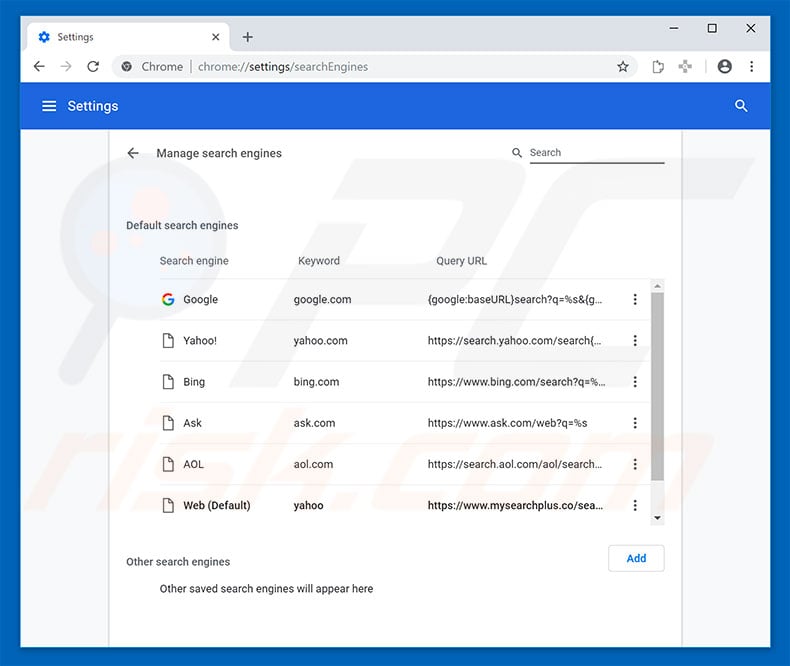Open more actions for the Yahoo! search engine
Image resolution: width=790 pixels, height=666 pixels.
click(635, 341)
